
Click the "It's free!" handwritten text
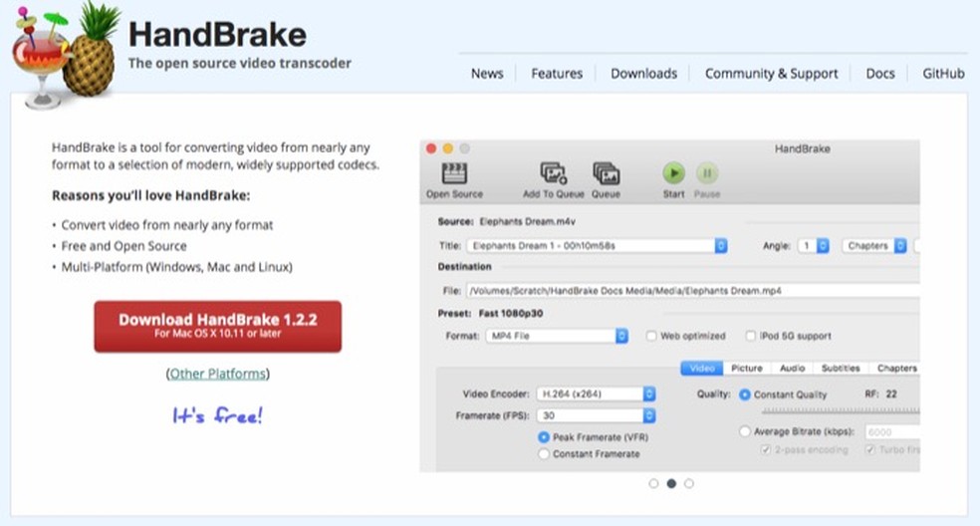pos(217,415)
